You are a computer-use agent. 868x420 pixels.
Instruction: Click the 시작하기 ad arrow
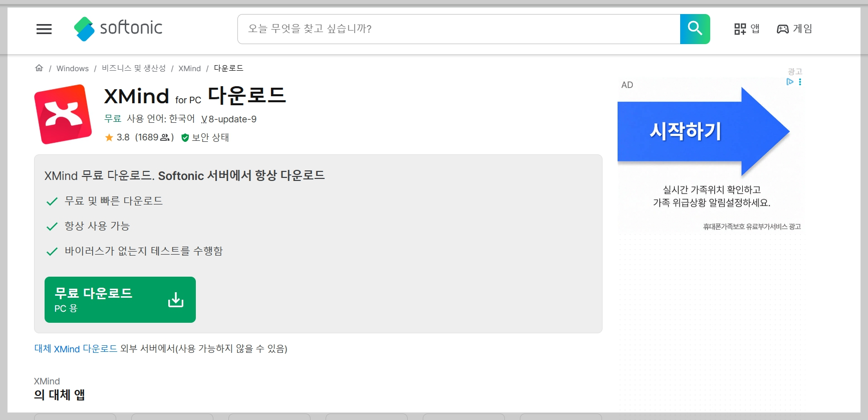point(703,132)
